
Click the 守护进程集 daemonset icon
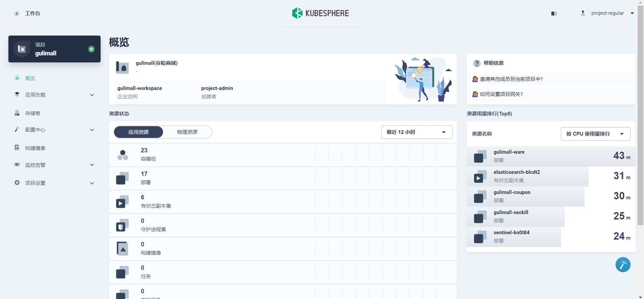click(122, 225)
